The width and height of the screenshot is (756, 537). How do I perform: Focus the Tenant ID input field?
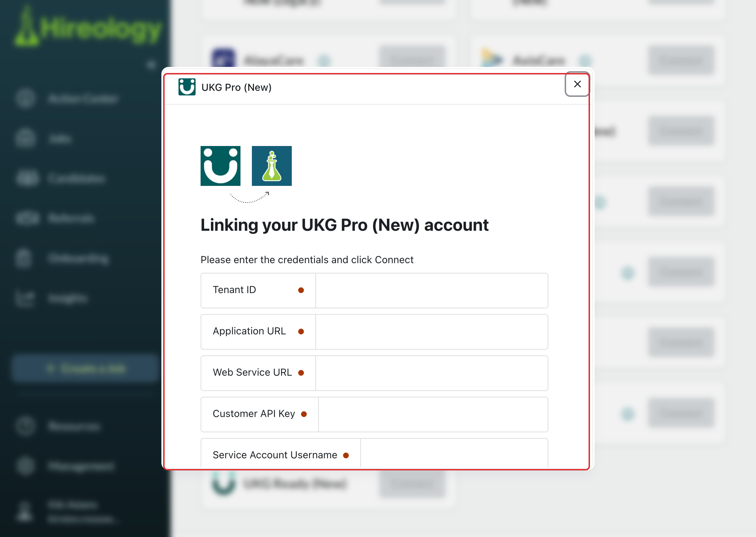click(431, 291)
